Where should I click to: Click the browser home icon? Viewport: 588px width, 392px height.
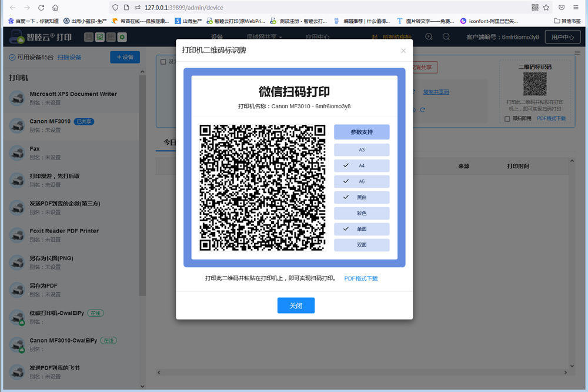pos(55,8)
